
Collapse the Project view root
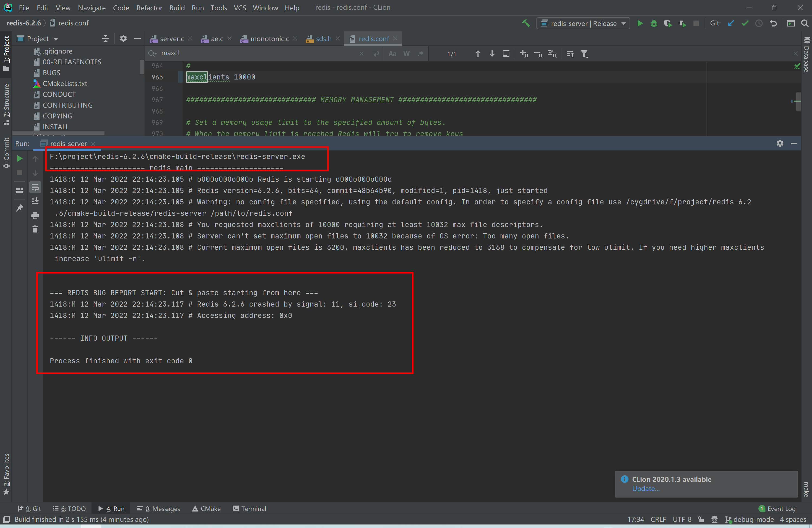tap(105, 38)
